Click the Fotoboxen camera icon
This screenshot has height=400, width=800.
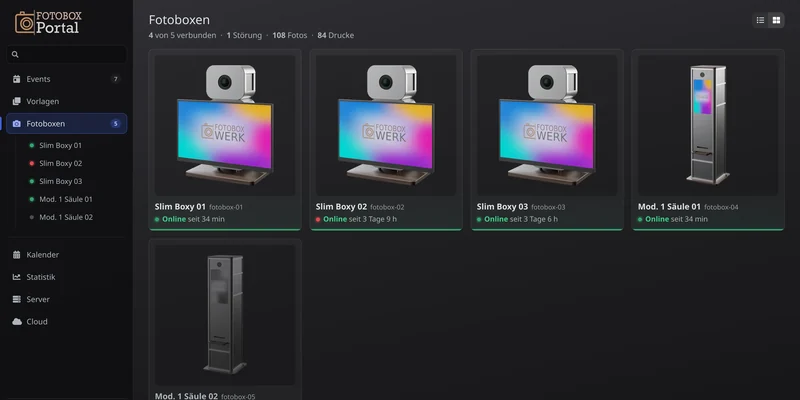(x=17, y=123)
